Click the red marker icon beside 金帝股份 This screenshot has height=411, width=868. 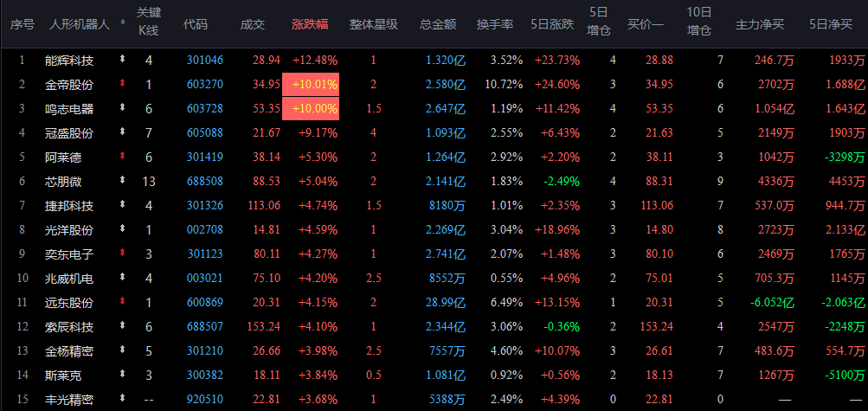(122, 84)
